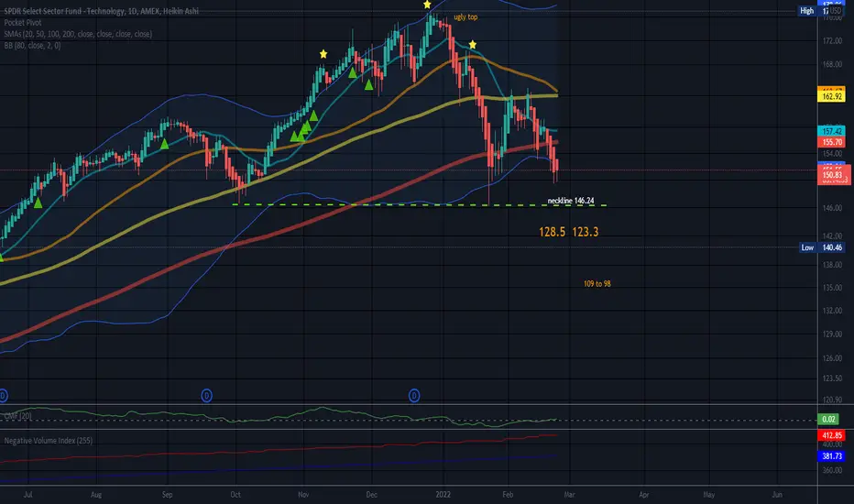This screenshot has height=504, width=854.
Task: Click the 126.00 price axis tick
Action: pyautogui.click(x=832, y=358)
